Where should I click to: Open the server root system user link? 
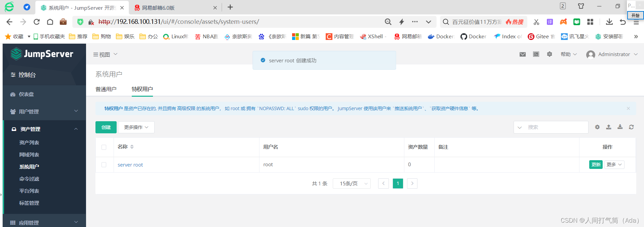(130, 165)
